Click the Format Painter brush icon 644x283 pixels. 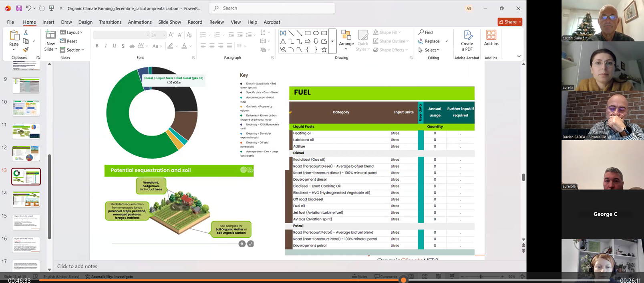point(26,50)
